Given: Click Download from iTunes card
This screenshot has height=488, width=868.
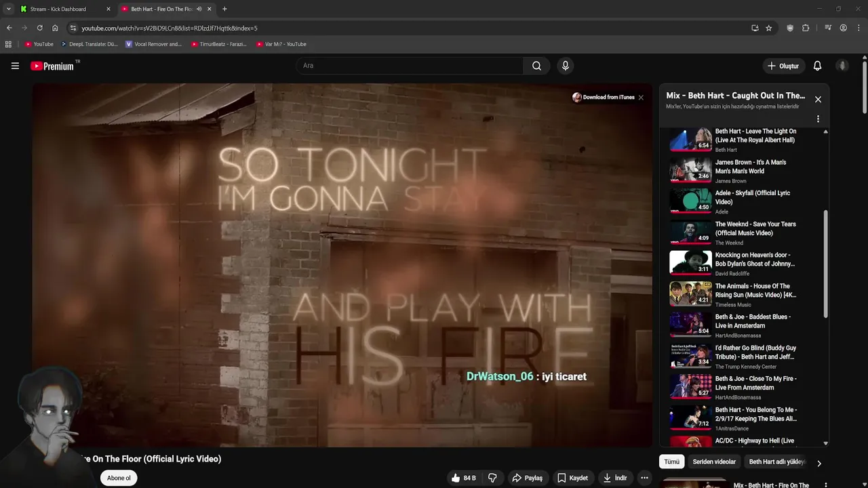Looking at the screenshot, I should (604, 98).
